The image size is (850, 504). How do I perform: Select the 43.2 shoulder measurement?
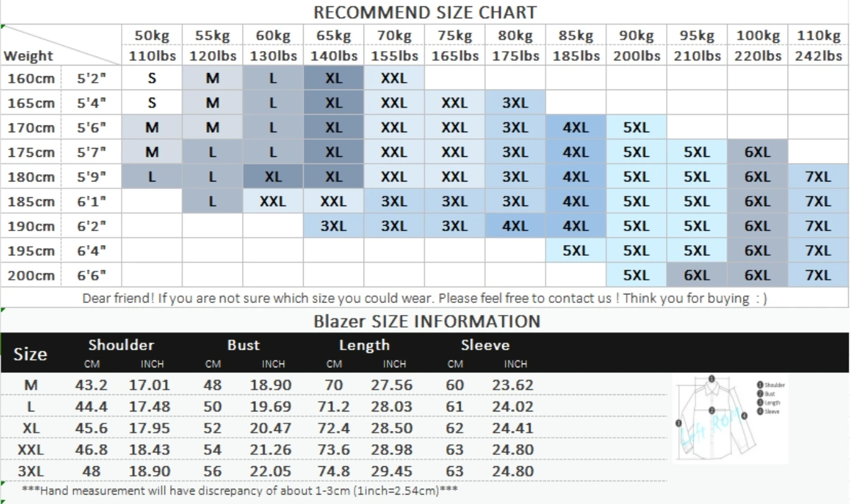91,384
